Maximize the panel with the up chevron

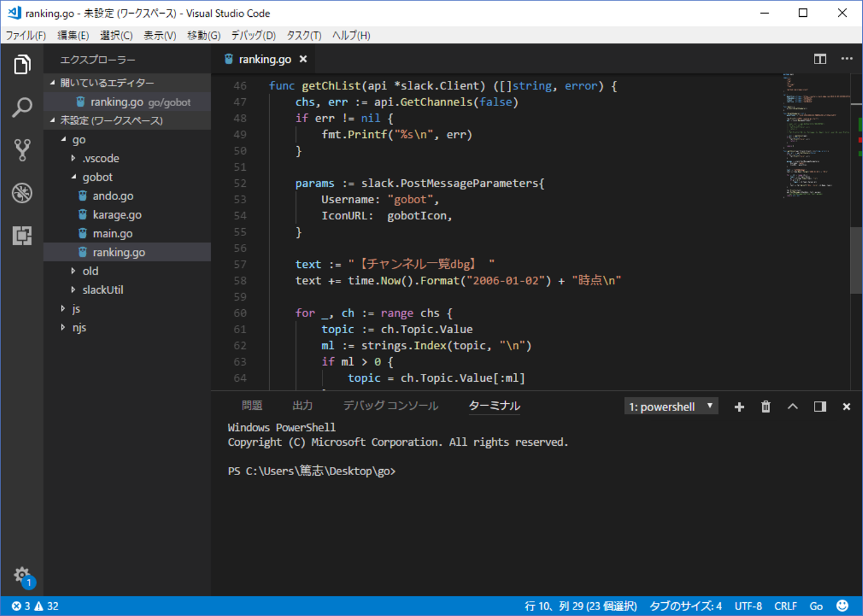(792, 407)
